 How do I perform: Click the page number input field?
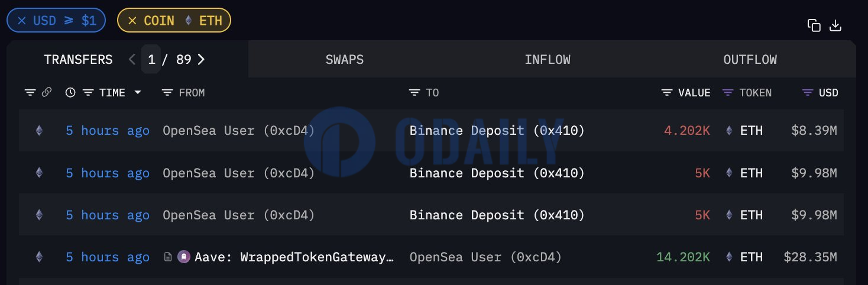pyautogui.click(x=151, y=59)
